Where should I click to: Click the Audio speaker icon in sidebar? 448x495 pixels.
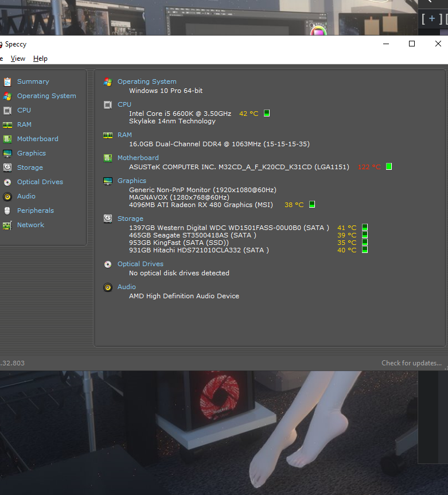[x=7, y=197]
